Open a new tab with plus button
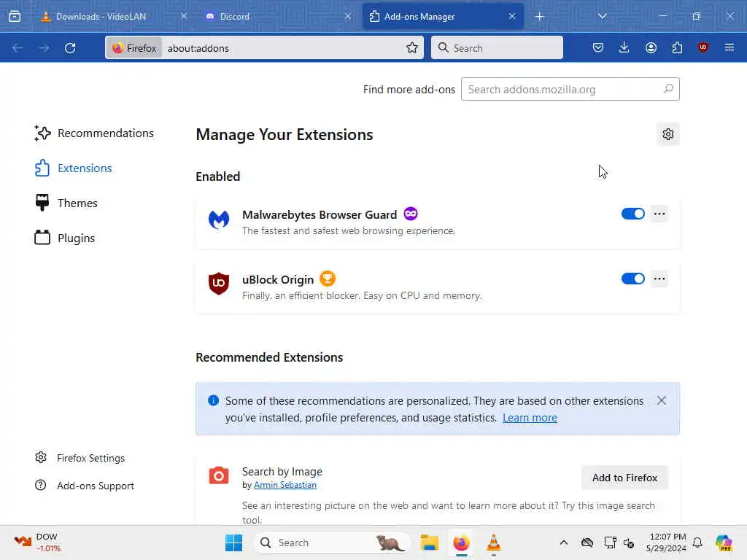This screenshot has width=747, height=560. pos(539,17)
